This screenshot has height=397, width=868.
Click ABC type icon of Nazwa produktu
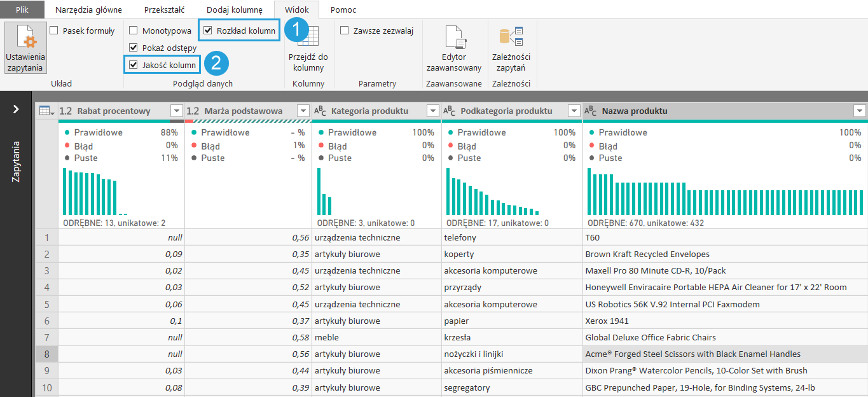click(x=590, y=111)
